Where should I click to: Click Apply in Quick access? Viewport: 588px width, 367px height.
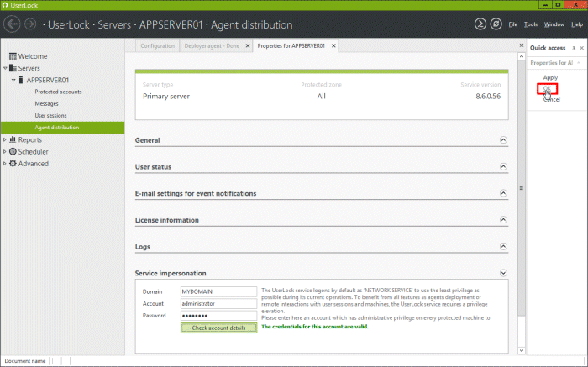coord(550,77)
